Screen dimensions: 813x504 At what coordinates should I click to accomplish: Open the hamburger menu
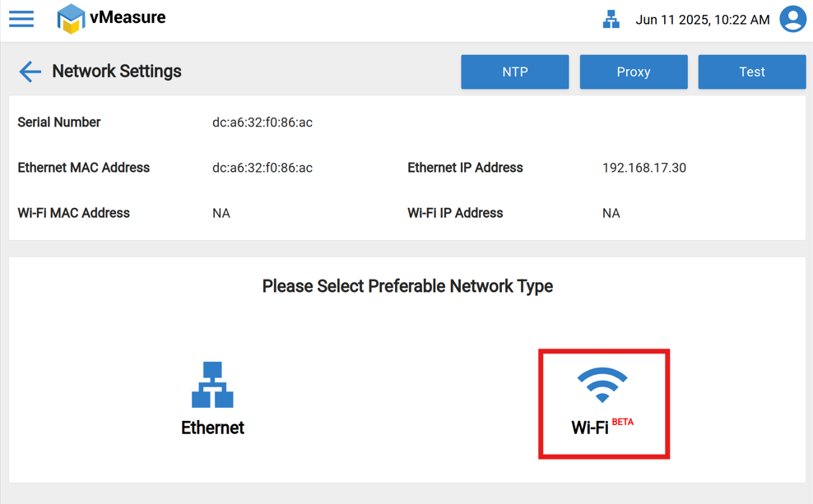tap(21, 19)
